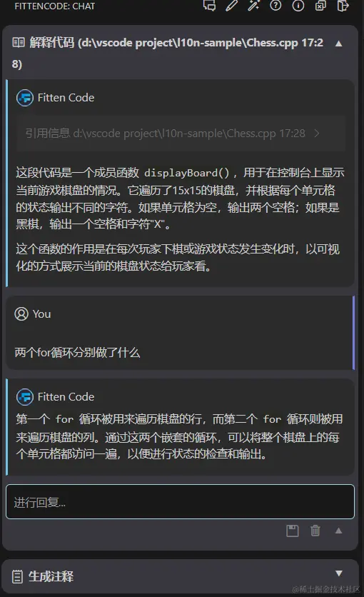Click first Fitten Code logo avatar
Screen dimensions: 364x597
[25, 98]
